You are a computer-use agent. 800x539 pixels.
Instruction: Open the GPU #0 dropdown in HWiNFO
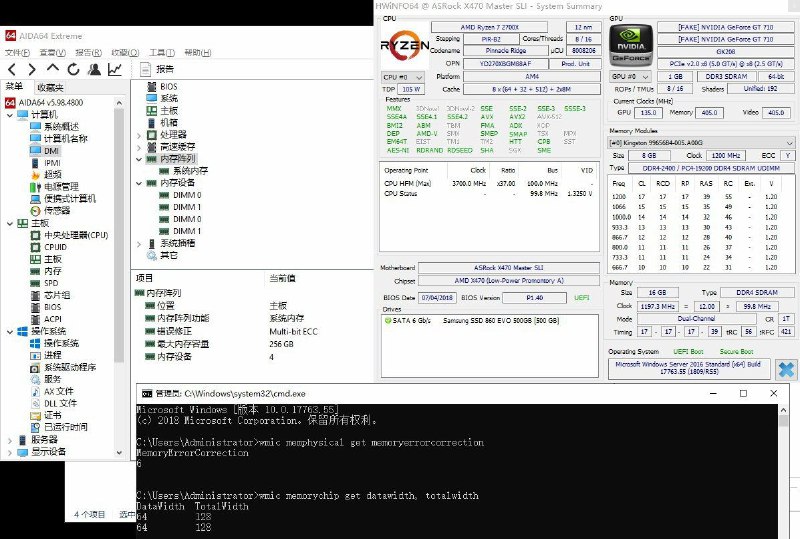pos(631,77)
